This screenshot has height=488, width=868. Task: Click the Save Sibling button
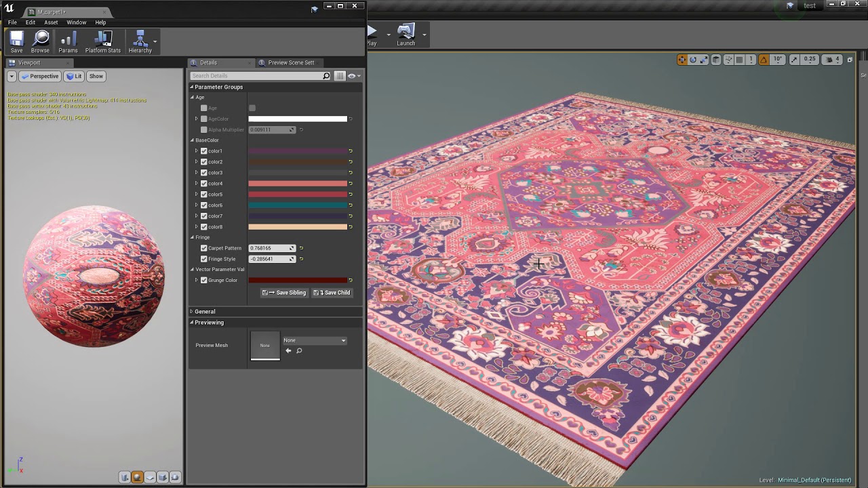coord(284,293)
